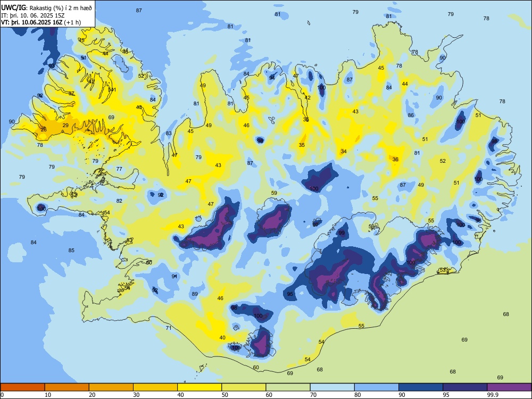Click the humidity value "89" on the map
Image resolution: width=532 pixels, height=399 pixels.
tap(195, 294)
